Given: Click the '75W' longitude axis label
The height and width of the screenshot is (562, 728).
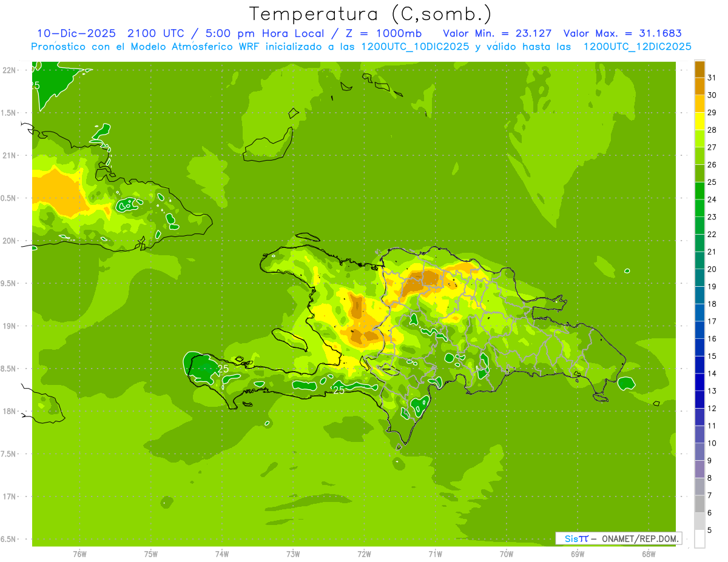Looking at the screenshot, I should 151,554.
